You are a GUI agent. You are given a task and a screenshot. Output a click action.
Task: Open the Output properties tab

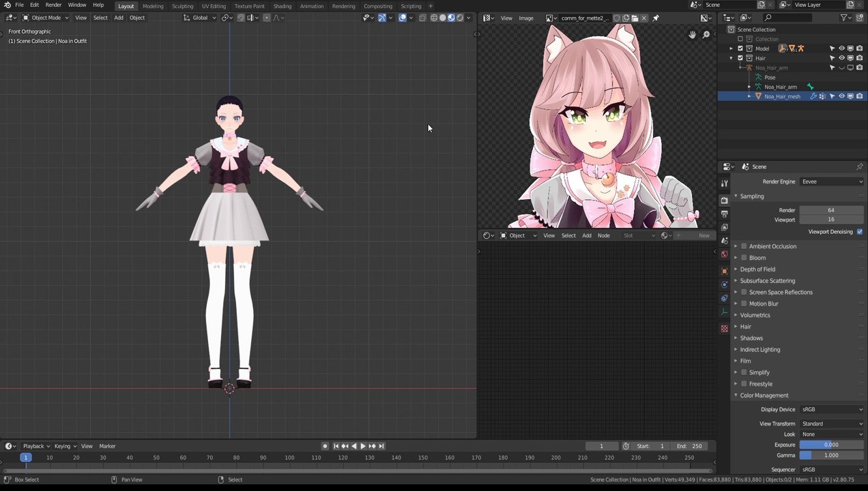coord(724,214)
